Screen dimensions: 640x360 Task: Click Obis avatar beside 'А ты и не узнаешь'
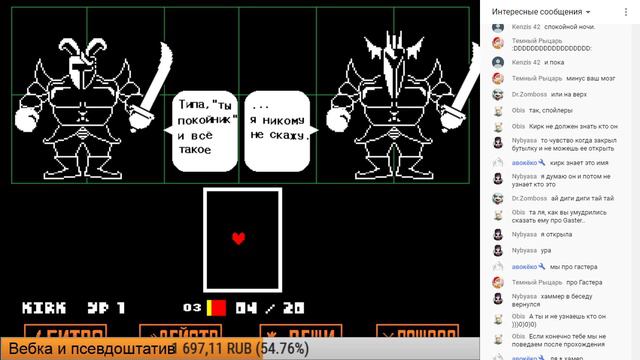[x=498, y=318]
